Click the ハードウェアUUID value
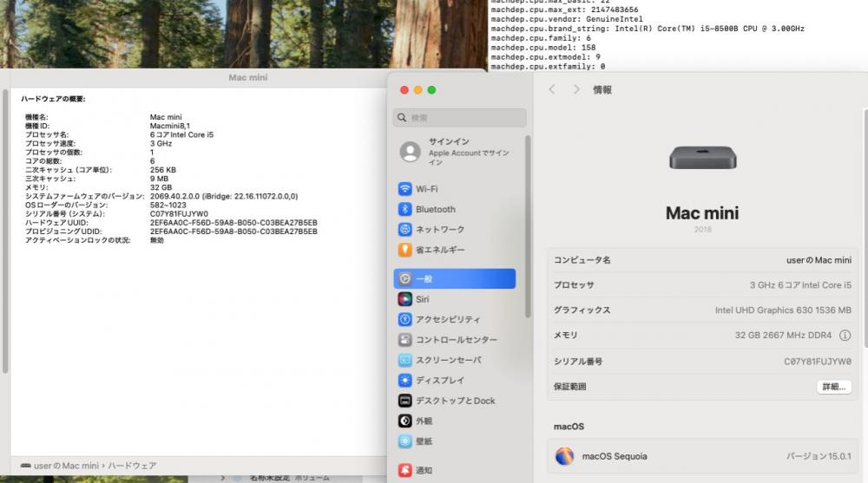868x483 pixels. (x=233, y=223)
